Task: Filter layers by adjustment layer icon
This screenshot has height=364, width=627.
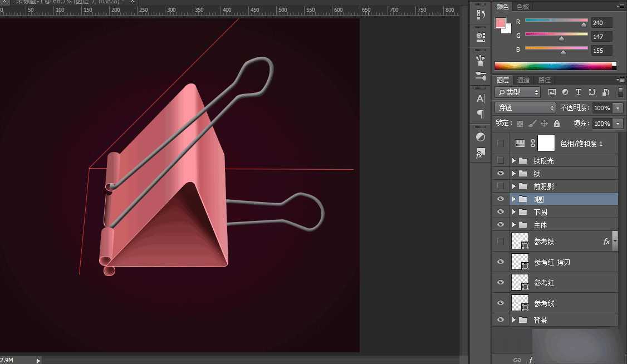Action: (x=565, y=92)
